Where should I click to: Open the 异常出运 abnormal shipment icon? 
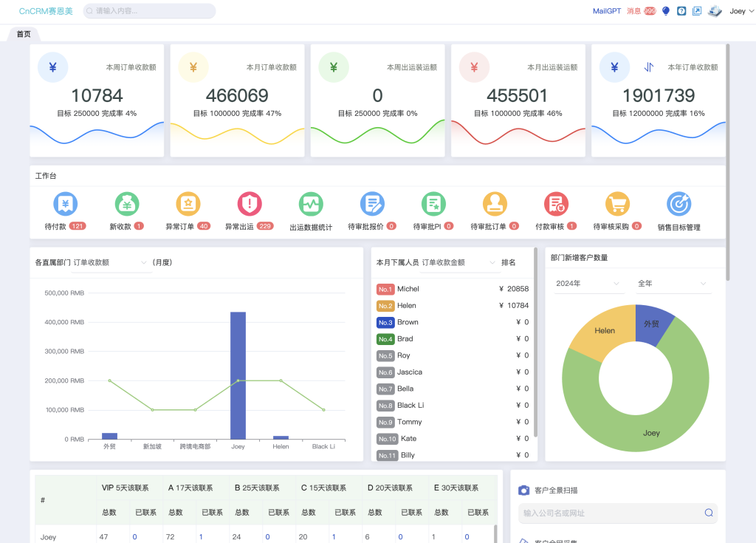pos(250,204)
